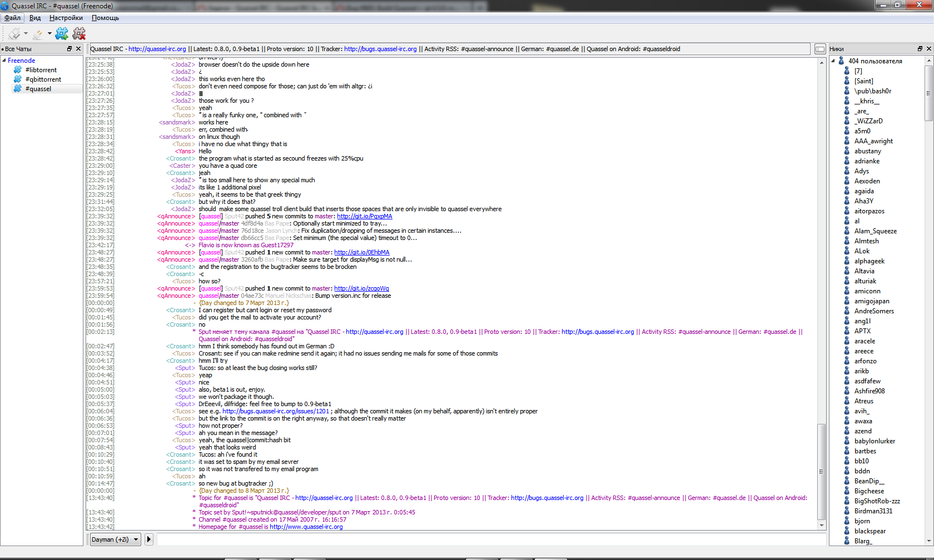Open git.io/zcqoWg commit link
This screenshot has width=934, height=560.
point(362,289)
